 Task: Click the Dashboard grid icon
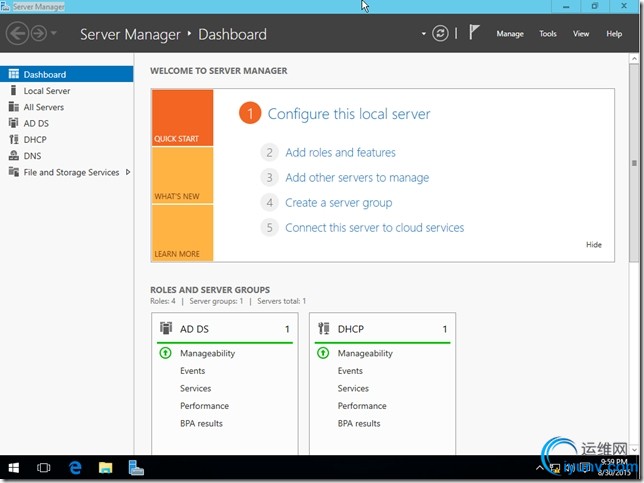[14, 74]
